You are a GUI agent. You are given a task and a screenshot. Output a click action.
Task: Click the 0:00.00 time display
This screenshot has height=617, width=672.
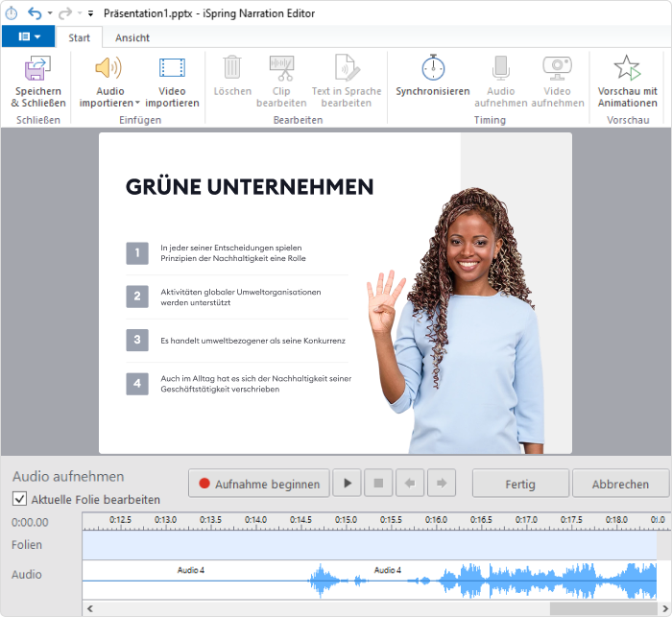30,522
